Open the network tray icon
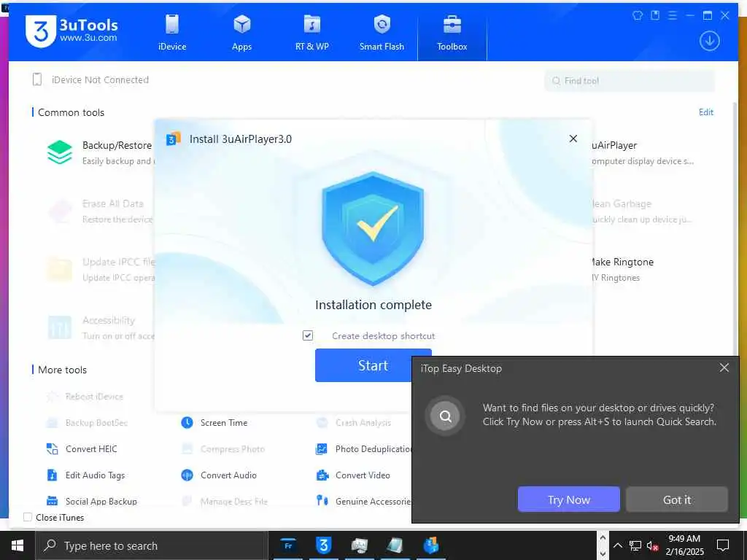Image resolution: width=747 pixels, height=560 pixels. (635, 545)
